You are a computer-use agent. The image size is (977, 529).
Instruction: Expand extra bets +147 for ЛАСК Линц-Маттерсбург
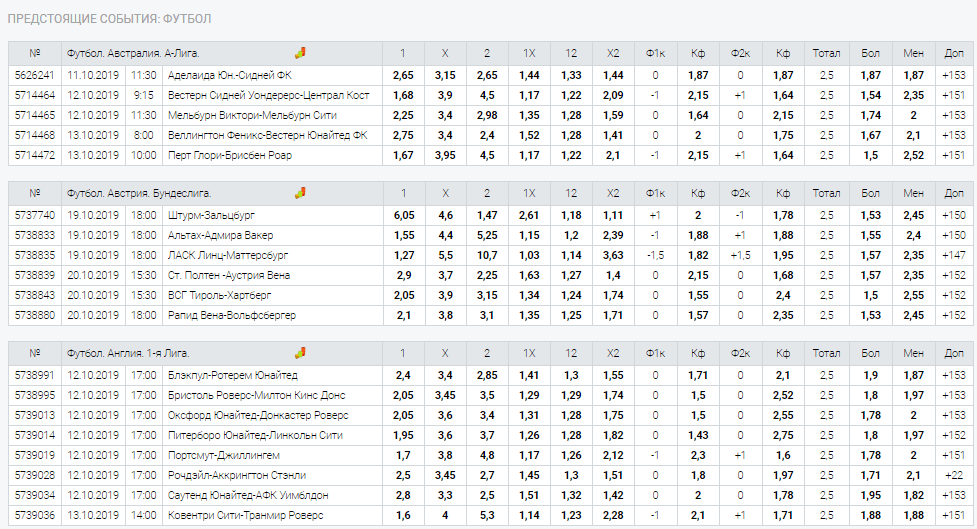click(954, 255)
